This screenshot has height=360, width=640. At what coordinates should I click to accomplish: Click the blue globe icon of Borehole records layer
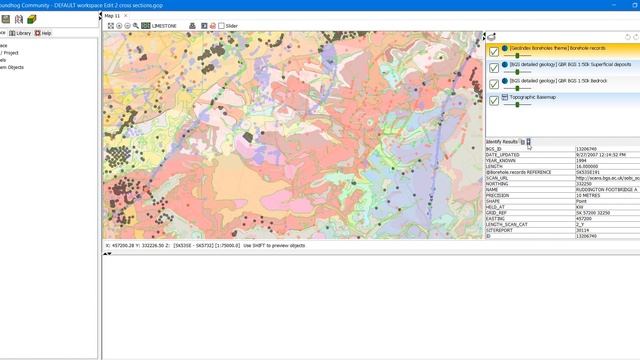[505, 48]
